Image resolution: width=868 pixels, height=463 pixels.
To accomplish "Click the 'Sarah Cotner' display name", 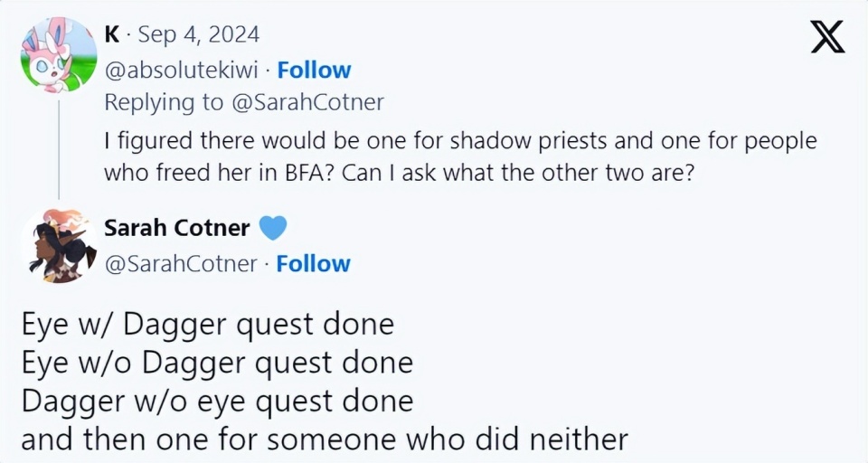I will (176, 228).
